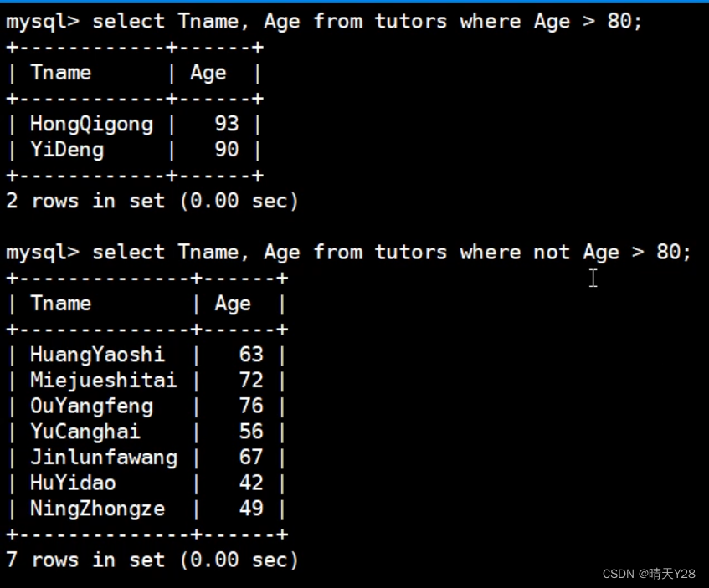Click age 67 in Jinlunfawang row

251,458
